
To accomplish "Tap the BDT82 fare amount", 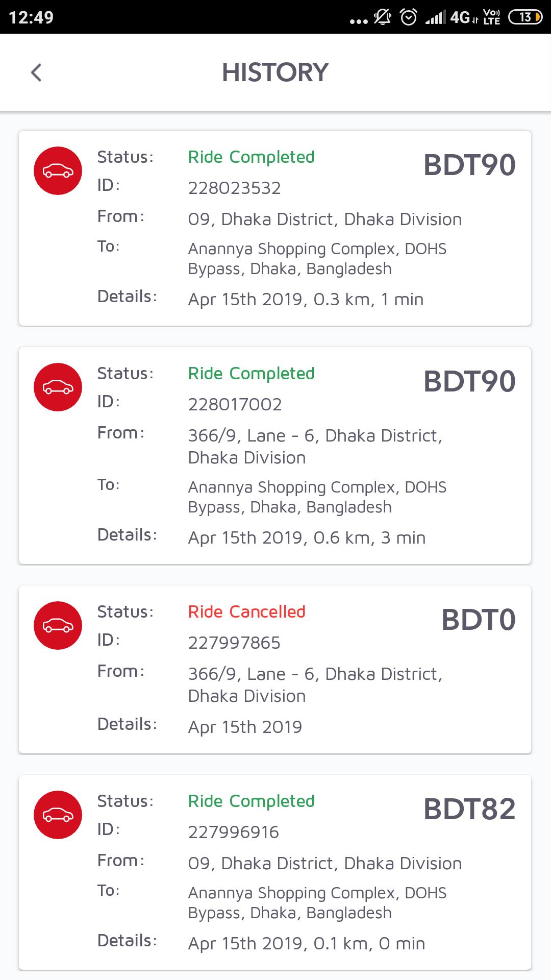I will 469,809.
